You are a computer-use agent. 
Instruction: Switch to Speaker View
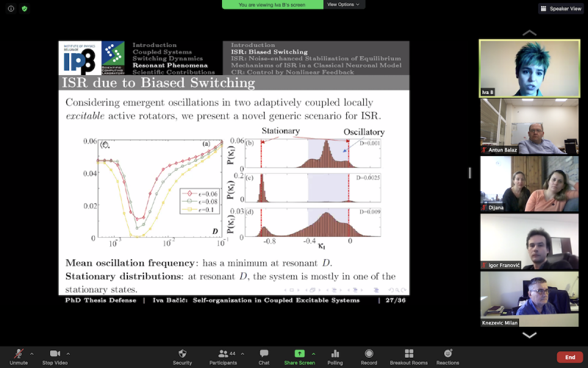click(562, 9)
